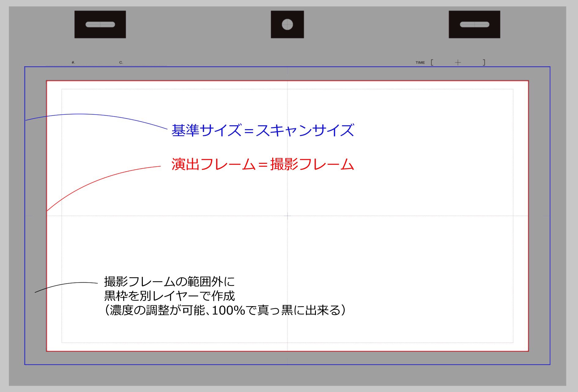Click the plus sign inside TIME brackets
The height and width of the screenshot is (392, 578).
458,62
